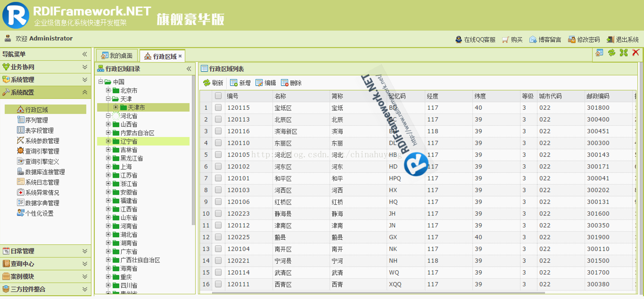Check the row checkbox for 120113 北辰区
Screen dimensions: 644x299
click(218, 119)
